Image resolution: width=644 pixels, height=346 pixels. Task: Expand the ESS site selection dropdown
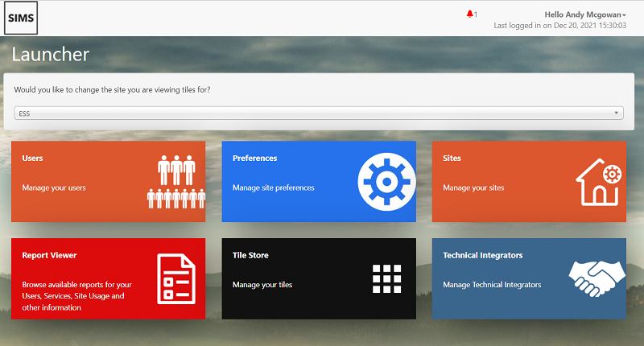point(319,113)
